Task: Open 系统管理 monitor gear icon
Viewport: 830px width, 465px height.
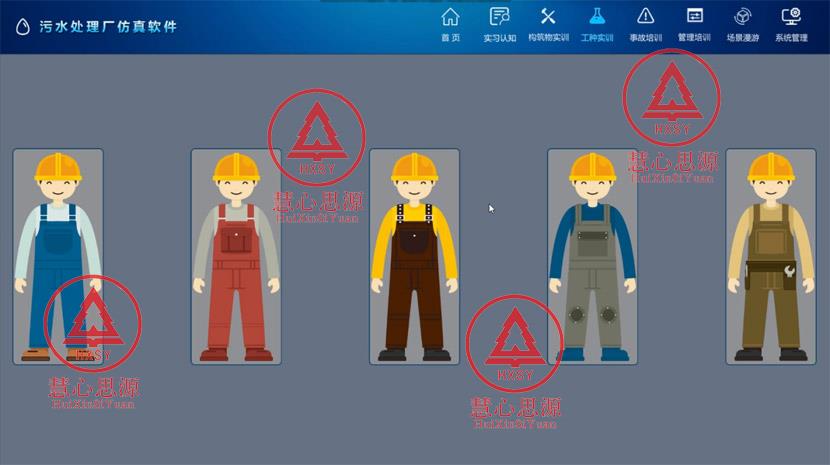Action: click(791, 16)
